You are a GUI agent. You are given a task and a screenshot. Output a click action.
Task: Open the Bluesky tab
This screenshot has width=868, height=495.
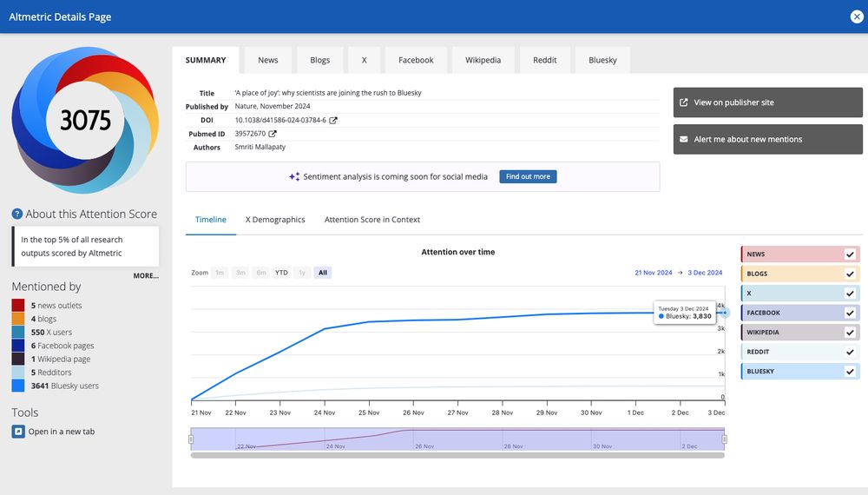coord(603,60)
